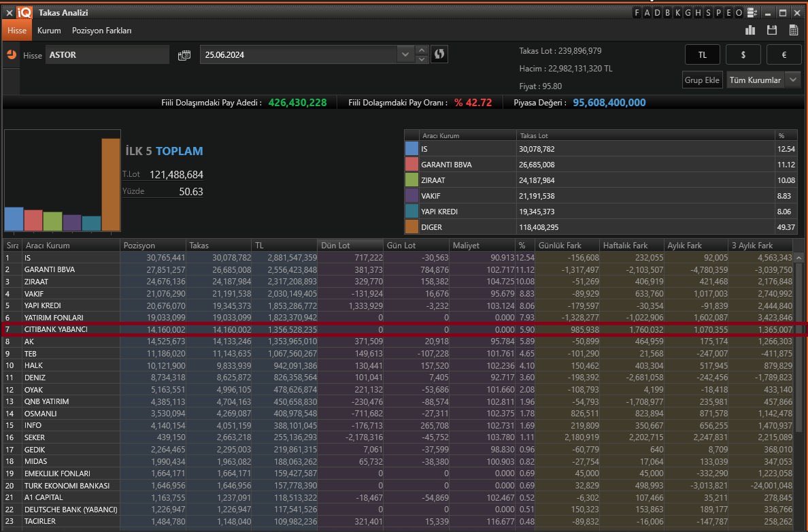Viewport: 808px width, 532px height.
Task: Sort by the Gün Lot column header
Action: (416, 246)
